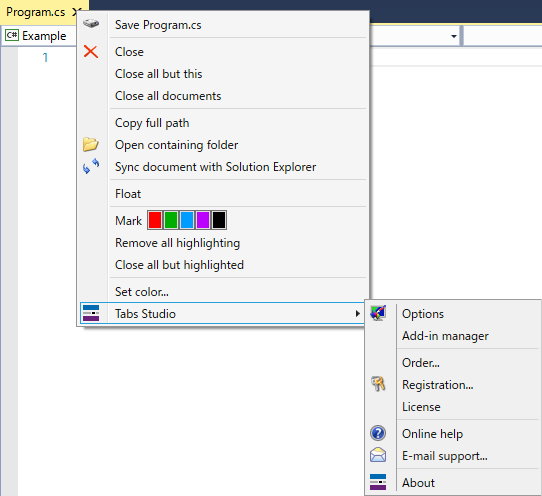Select Order... in the submenu
The image size is (542, 496).
click(x=453, y=363)
